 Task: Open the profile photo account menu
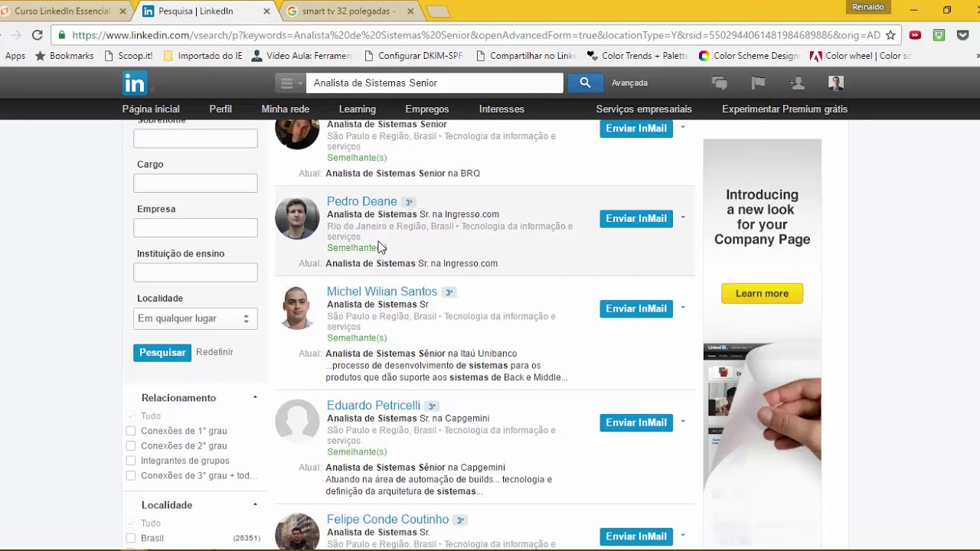[836, 83]
